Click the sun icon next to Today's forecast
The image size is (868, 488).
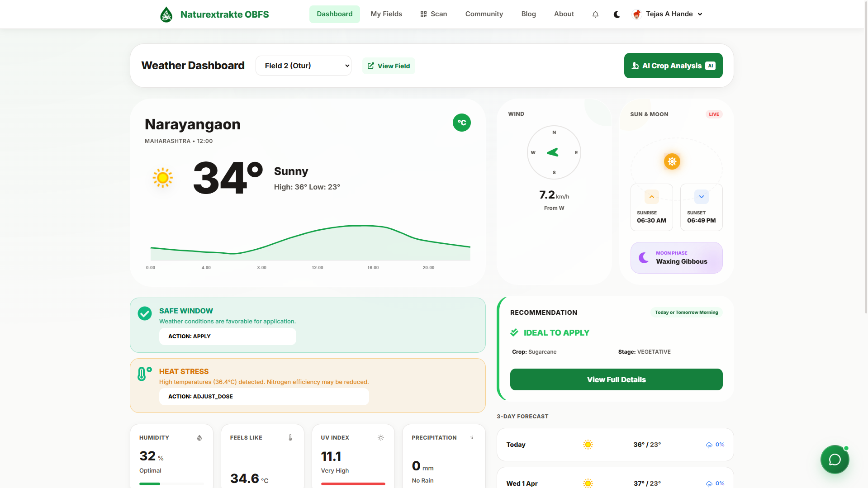click(588, 444)
